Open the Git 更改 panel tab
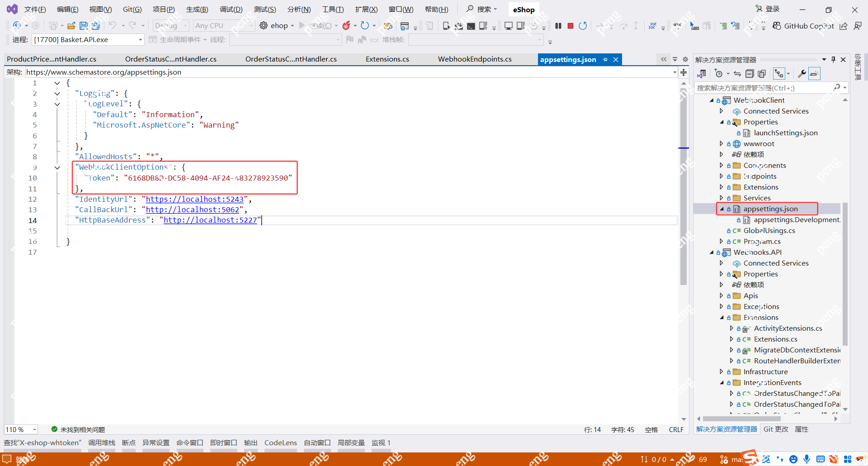 point(776,429)
